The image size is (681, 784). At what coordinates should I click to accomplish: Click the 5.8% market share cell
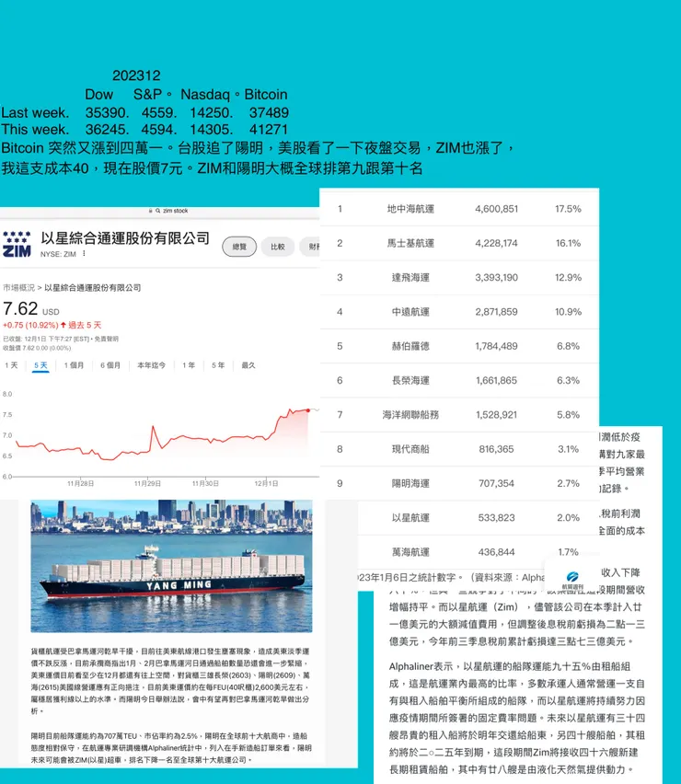[x=569, y=414]
